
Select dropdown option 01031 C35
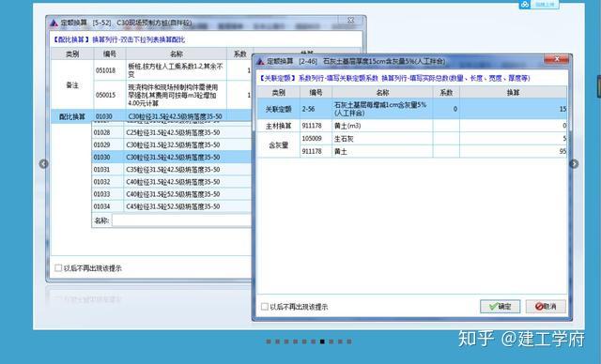171,170
